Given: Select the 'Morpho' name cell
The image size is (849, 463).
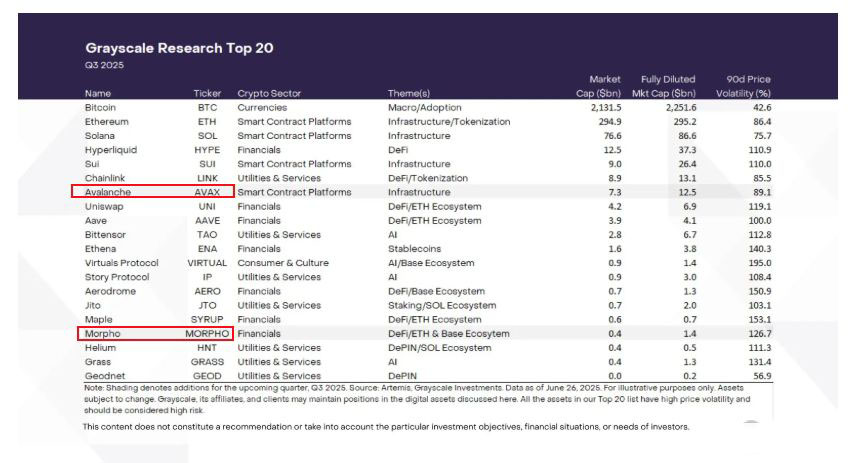Looking at the screenshot, I should pyautogui.click(x=102, y=334).
